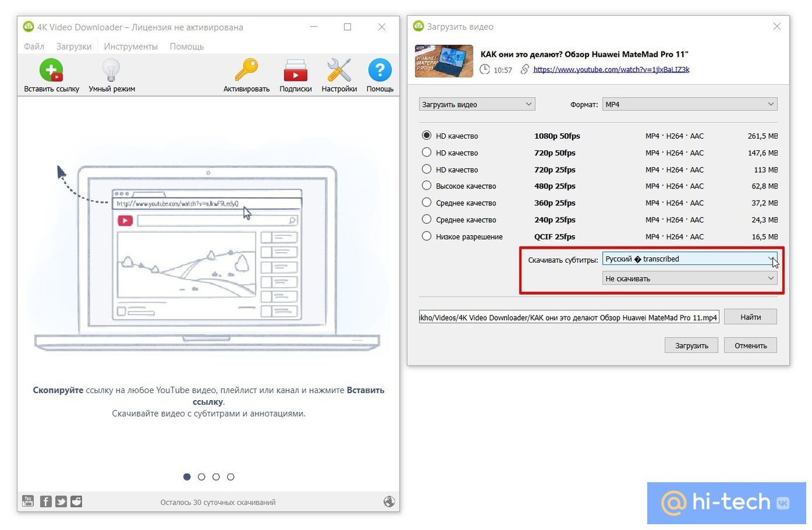Image resolution: width=812 pixels, height=530 pixels.
Task: Turn on Умный режим lightbulb icon
Action: 111,71
